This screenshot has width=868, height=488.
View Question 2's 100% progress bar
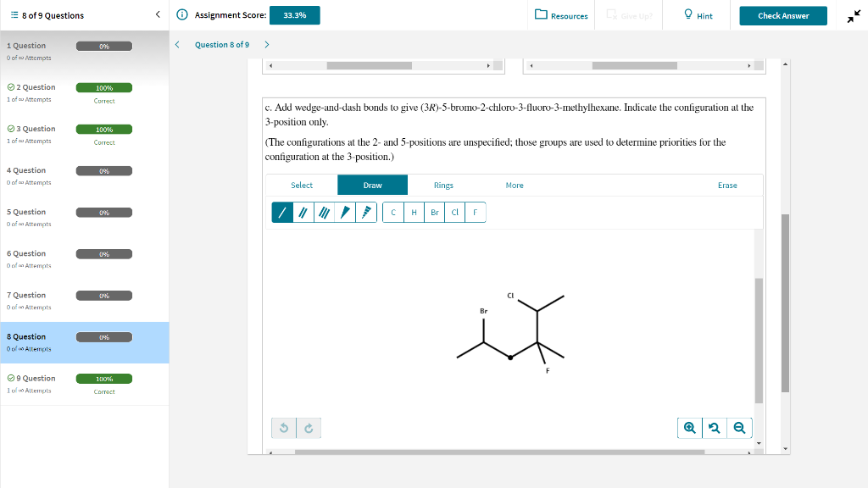[103, 87]
